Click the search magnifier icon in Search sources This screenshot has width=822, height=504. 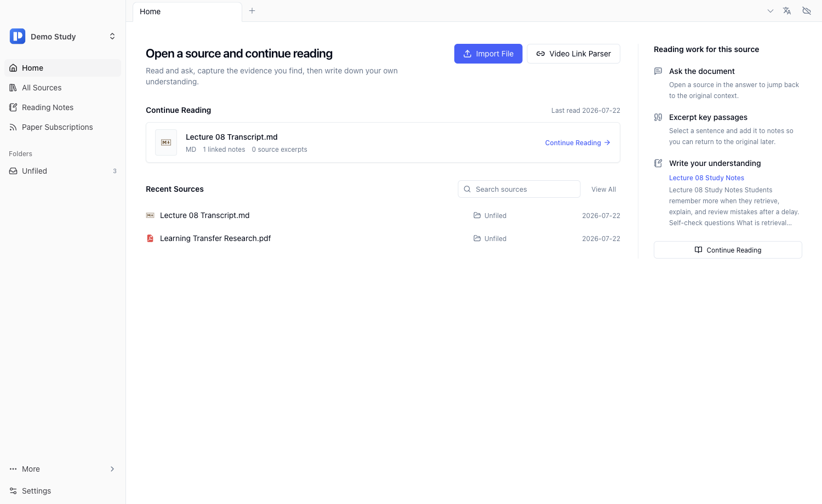pyautogui.click(x=467, y=189)
